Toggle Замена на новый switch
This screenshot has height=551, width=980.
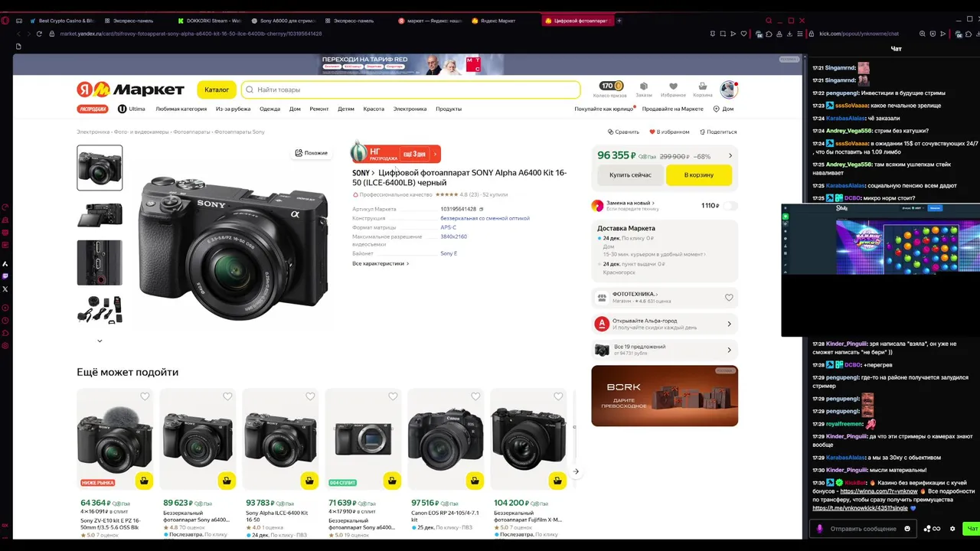point(730,206)
